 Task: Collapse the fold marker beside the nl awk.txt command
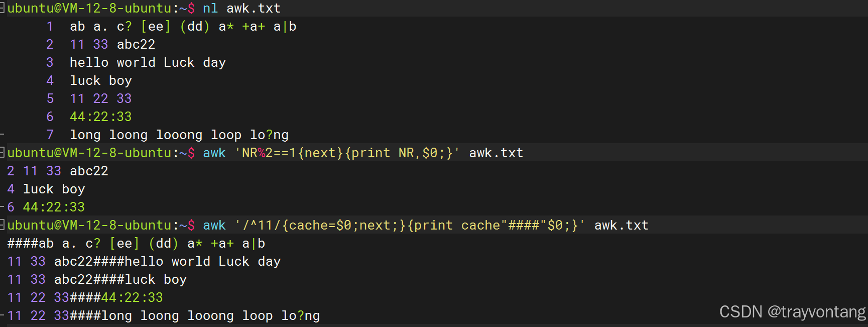2,8
